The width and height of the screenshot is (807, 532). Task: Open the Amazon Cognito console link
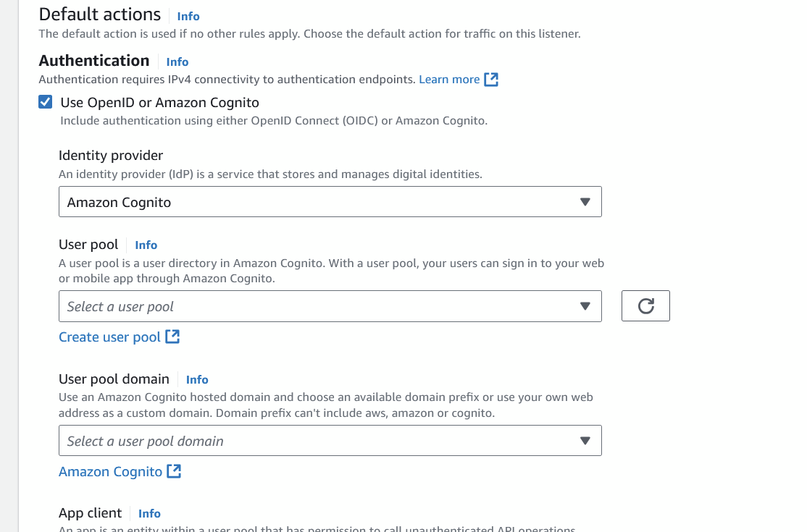pos(111,471)
